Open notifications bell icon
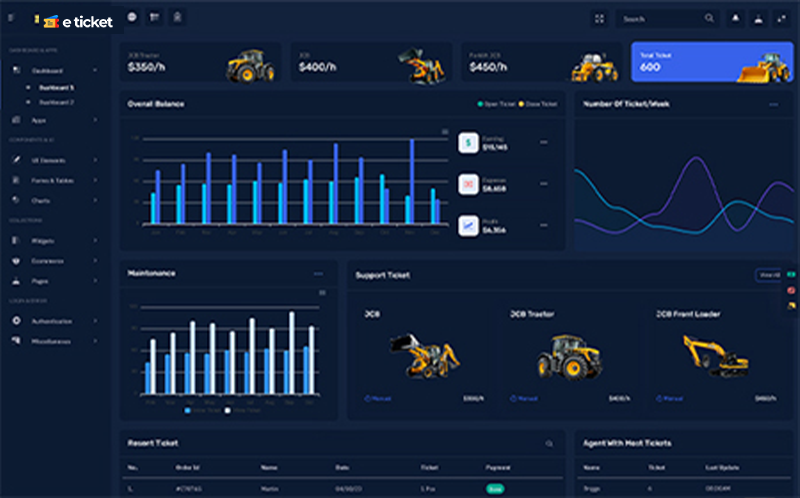This screenshot has width=800, height=498. pos(735,18)
